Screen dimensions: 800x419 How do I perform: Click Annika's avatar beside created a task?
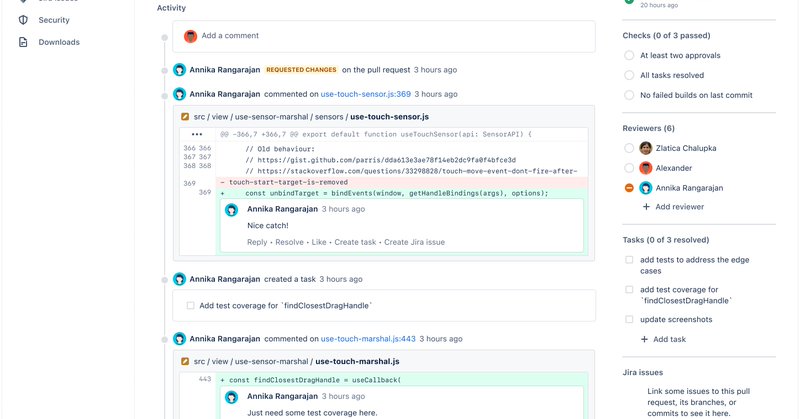(179, 279)
